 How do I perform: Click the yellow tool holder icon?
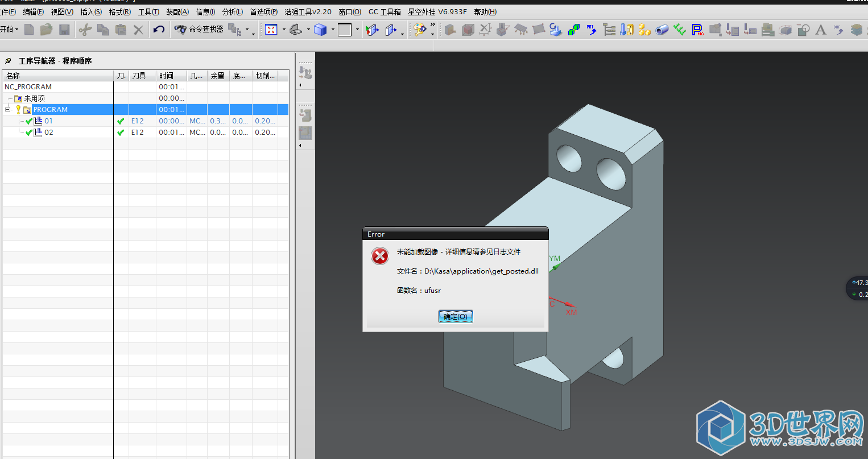pyautogui.click(x=627, y=30)
